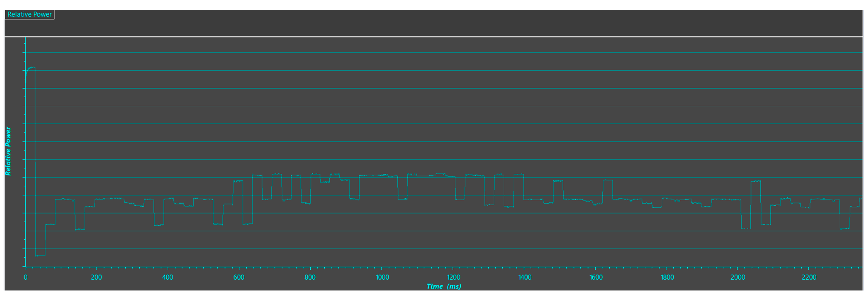The width and height of the screenshot is (868, 296).
Task: Click the initial power spike near 0 ms
Action: click(31, 68)
